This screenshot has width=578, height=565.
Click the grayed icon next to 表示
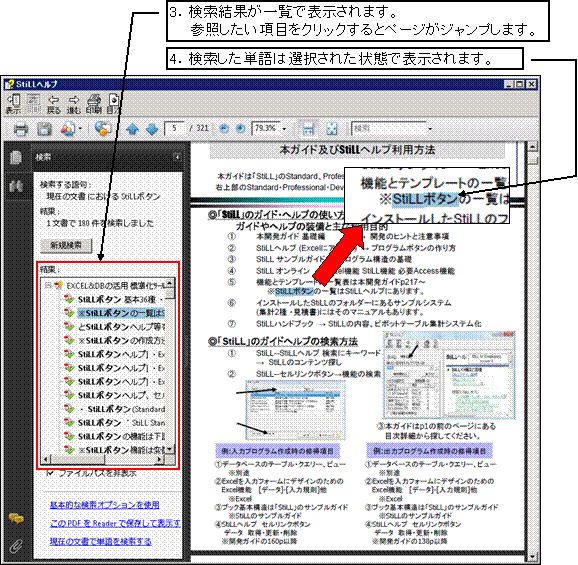(x=34, y=104)
